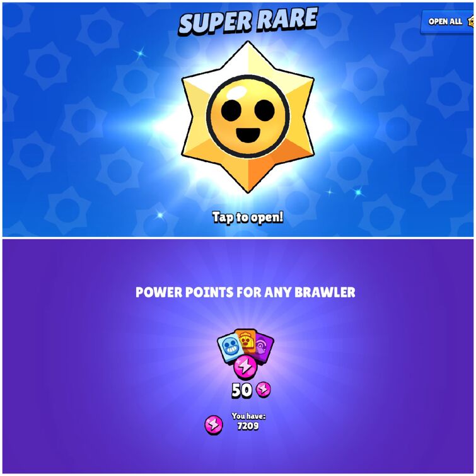Click the sparkle below 'Tap to open!' left

point(160,215)
